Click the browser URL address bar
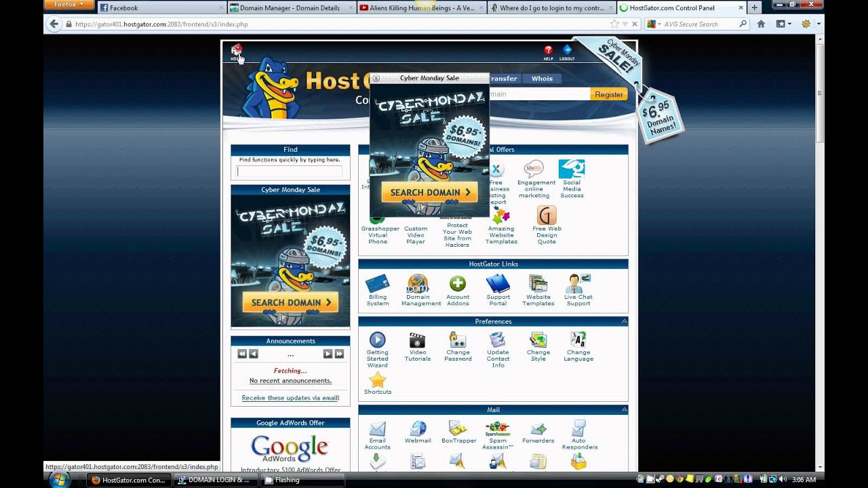 click(339, 24)
